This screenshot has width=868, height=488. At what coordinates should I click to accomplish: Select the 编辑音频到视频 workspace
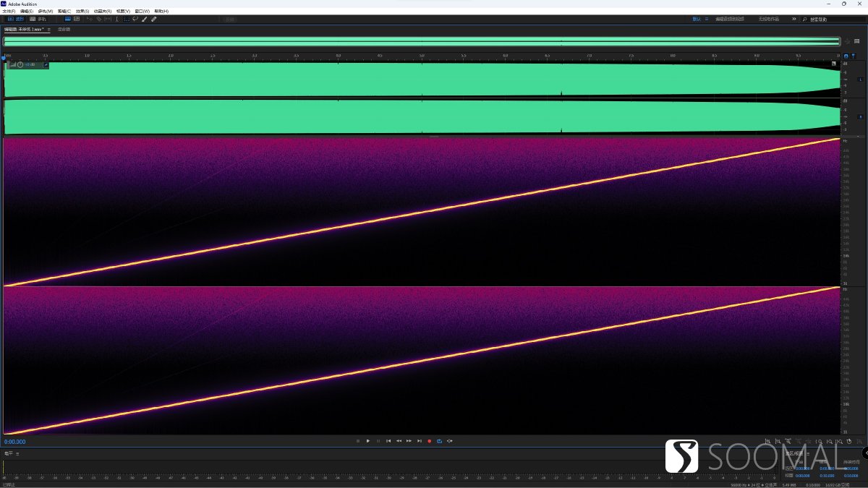tap(730, 19)
